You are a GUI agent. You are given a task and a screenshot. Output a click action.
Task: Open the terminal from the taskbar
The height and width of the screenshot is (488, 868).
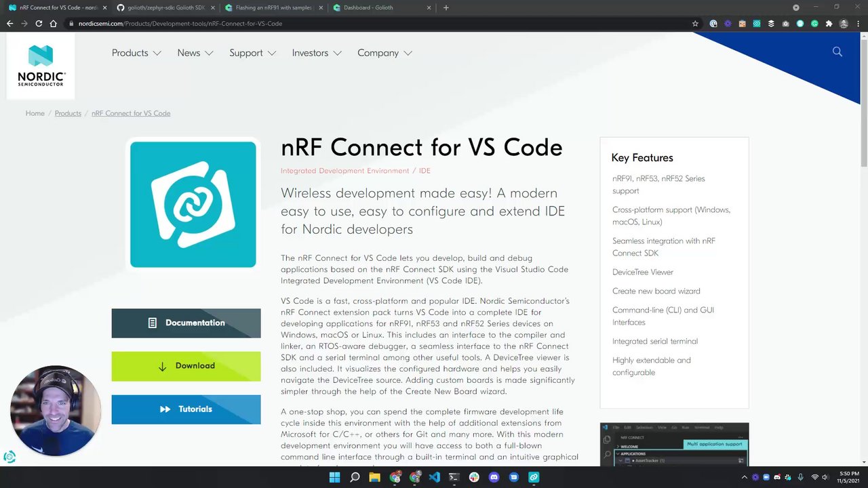click(454, 477)
